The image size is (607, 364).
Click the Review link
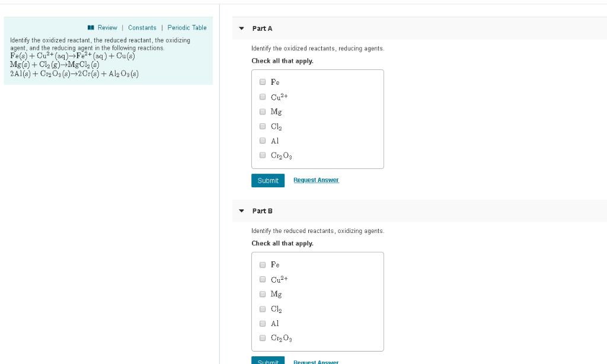coord(106,27)
